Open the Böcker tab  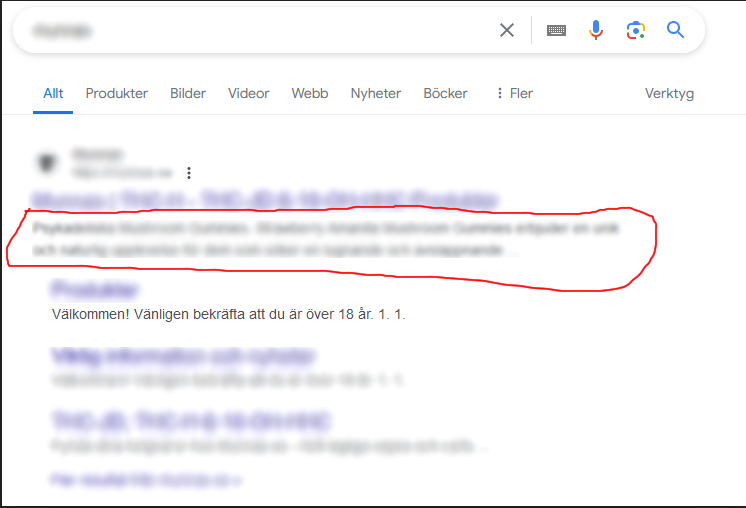[x=445, y=93]
